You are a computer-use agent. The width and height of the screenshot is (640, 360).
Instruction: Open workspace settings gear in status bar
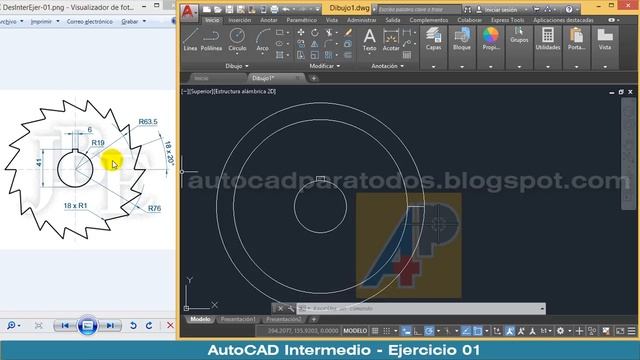click(560, 331)
